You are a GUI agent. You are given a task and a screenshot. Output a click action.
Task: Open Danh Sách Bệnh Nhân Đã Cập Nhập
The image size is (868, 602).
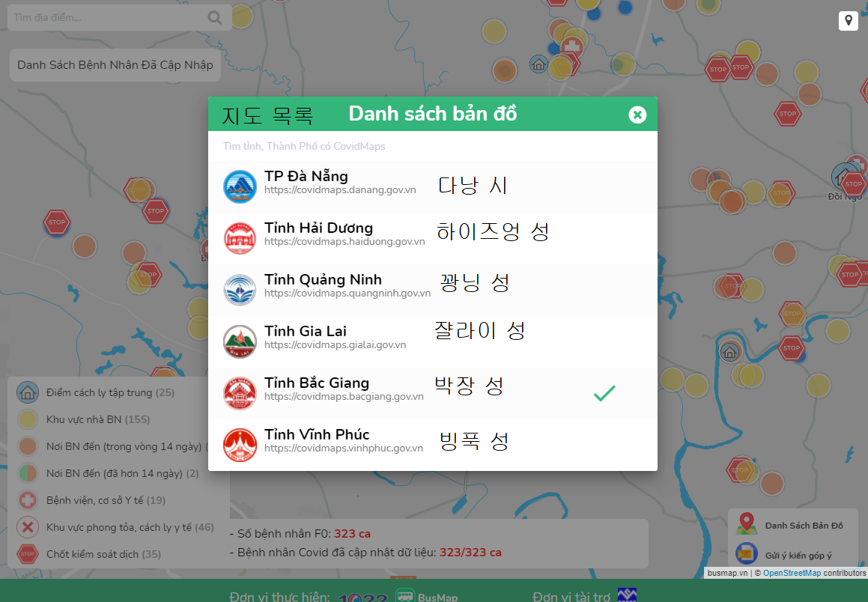[x=115, y=65]
